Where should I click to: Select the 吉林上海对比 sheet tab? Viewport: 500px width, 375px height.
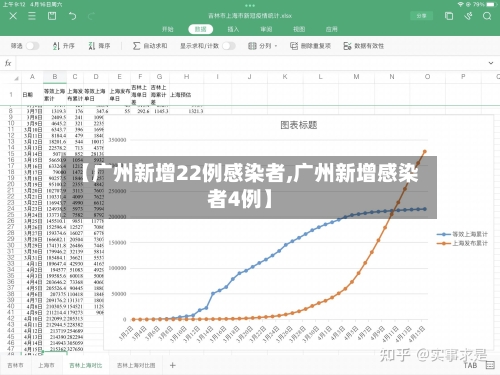86,365
